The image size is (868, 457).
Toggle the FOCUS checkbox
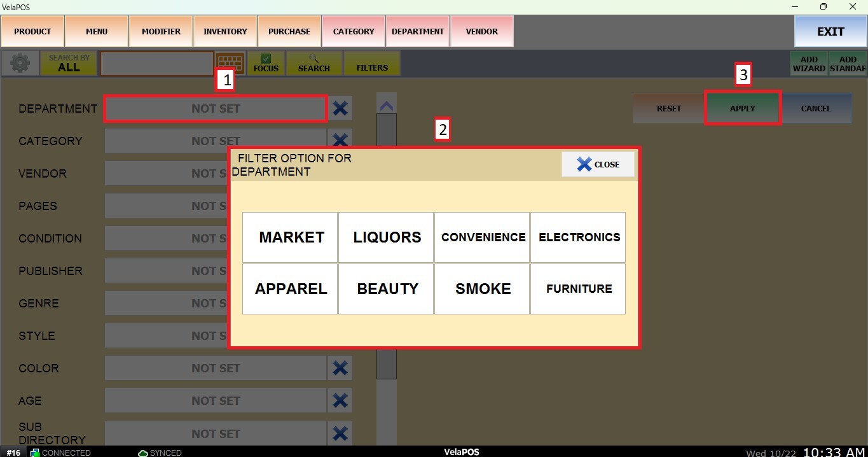point(266,63)
